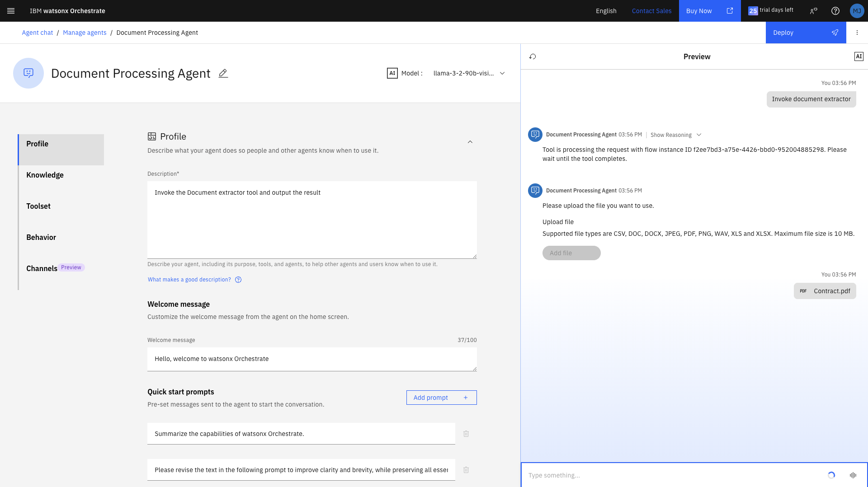Screen dimensions: 868x487
Task: Focus the 'Type something...' chat input
Action: pos(674,475)
